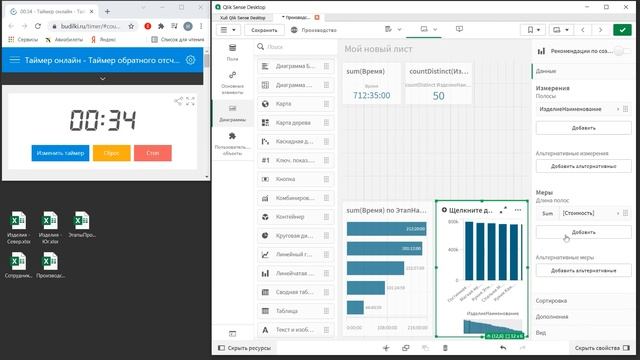Open the selected chart's three-dot menu
The height and width of the screenshot is (360, 640).
tap(518, 210)
